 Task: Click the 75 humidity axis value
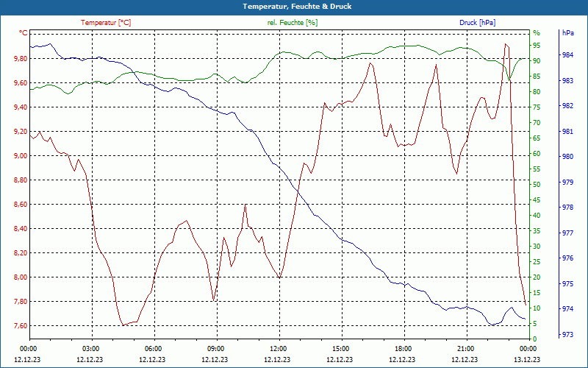(537, 107)
